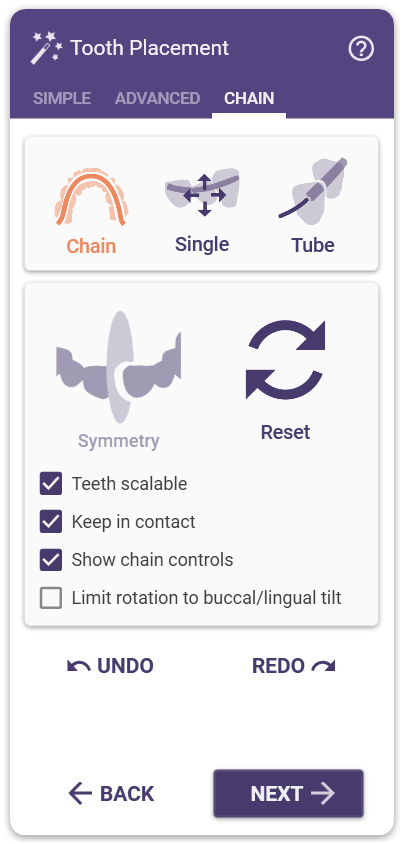Image resolution: width=403 pixels, height=844 pixels.
Task: Enable Limit rotation to buccal/lingual tilt
Action: (51, 598)
